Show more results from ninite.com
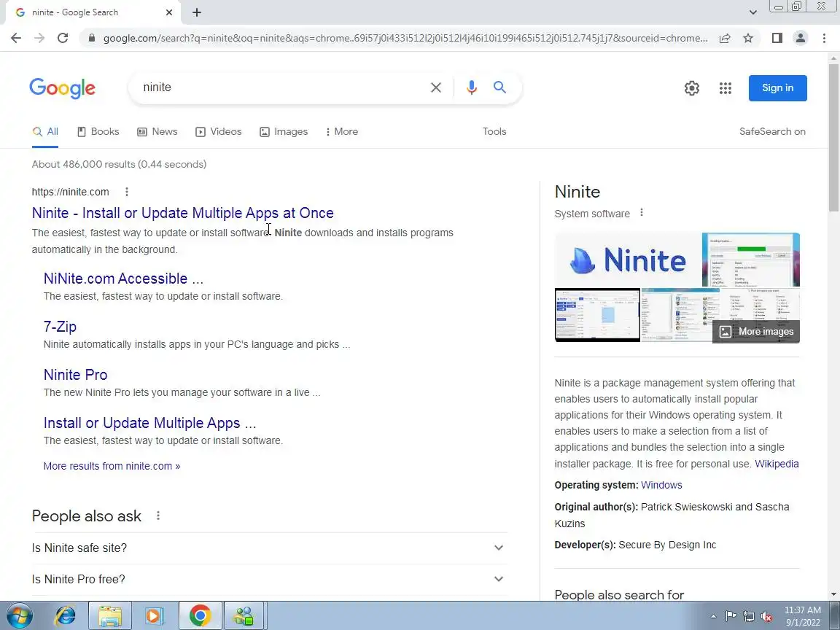The height and width of the screenshot is (630, 840). 112,466
